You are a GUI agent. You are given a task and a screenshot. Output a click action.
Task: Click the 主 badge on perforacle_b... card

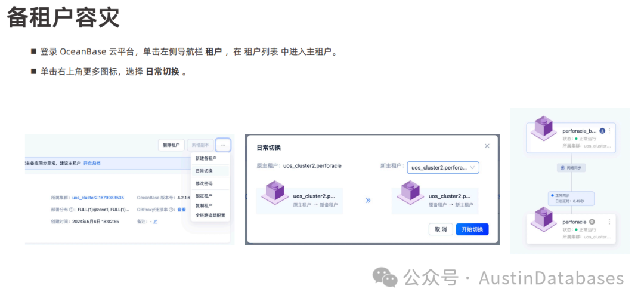coord(602,131)
